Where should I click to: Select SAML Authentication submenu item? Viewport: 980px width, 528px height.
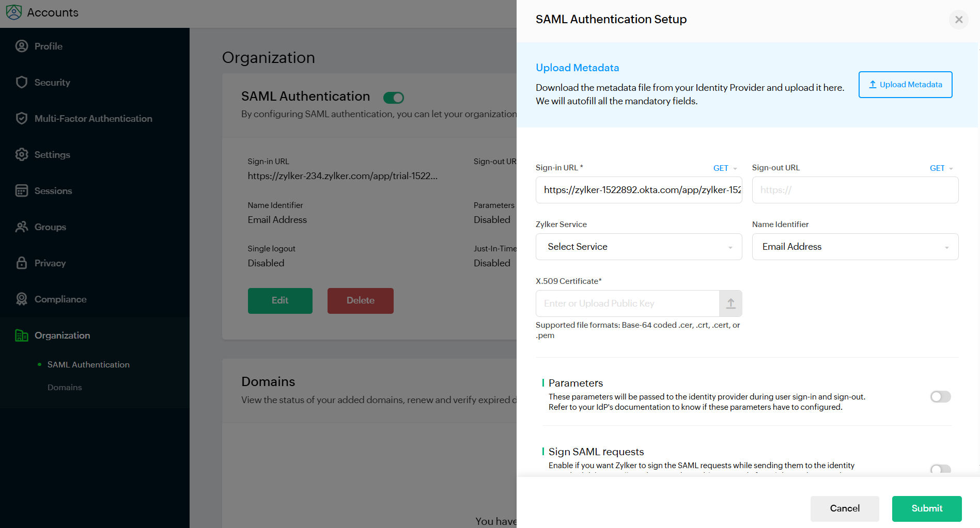pyautogui.click(x=88, y=364)
